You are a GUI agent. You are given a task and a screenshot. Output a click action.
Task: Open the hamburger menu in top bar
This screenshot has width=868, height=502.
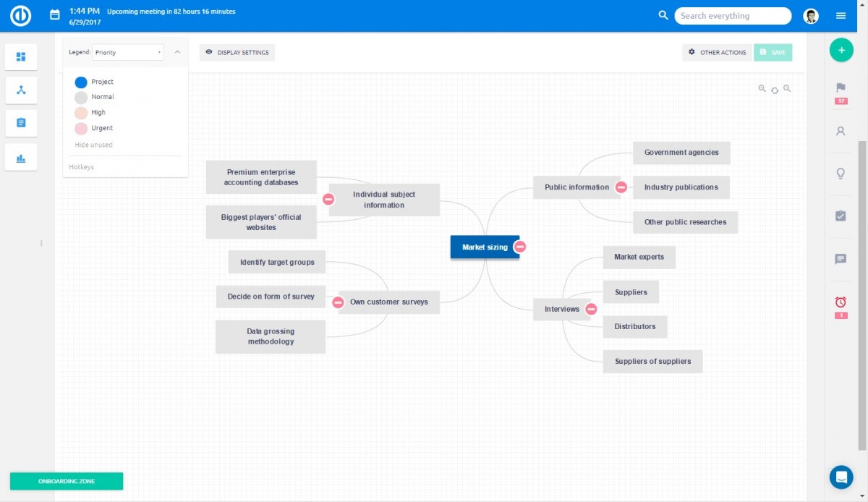tap(841, 15)
